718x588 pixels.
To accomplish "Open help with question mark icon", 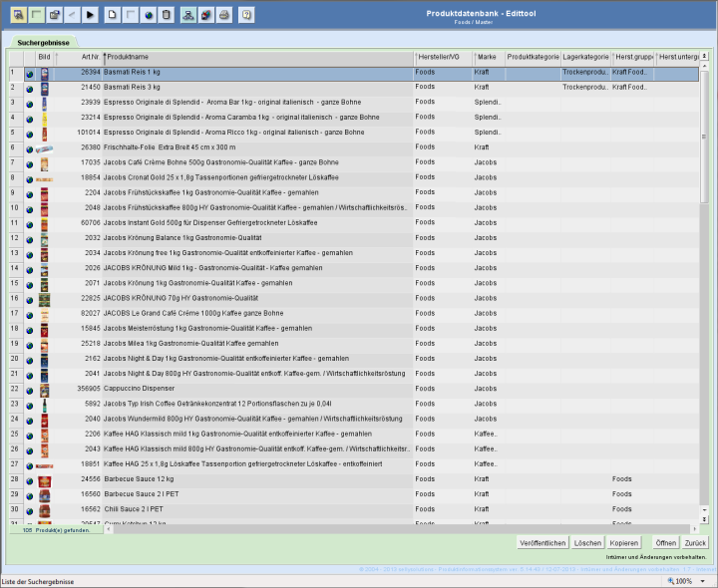I will pos(246,15).
